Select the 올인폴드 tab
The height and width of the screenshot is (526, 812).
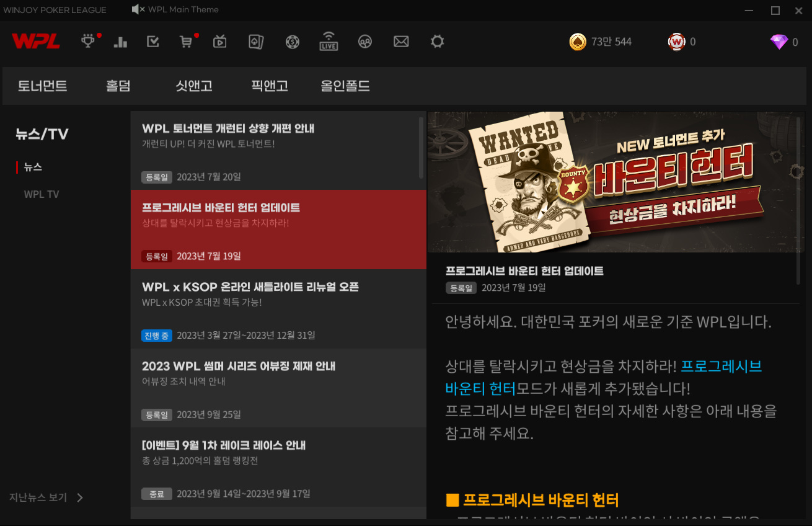tap(345, 86)
